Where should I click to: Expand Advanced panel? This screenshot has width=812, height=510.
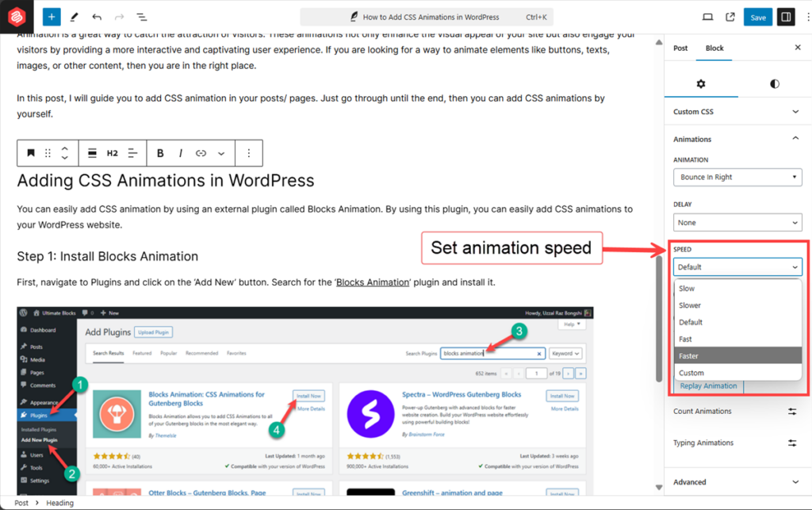[x=737, y=481]
